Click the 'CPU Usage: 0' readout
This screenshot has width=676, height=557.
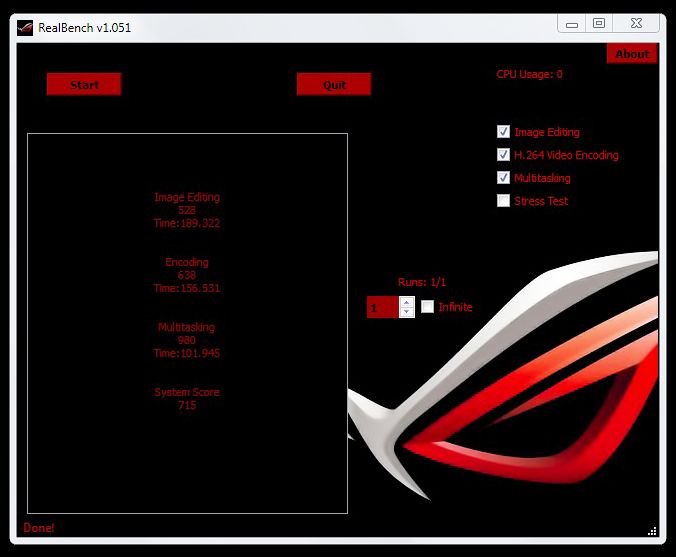point(529,74)
